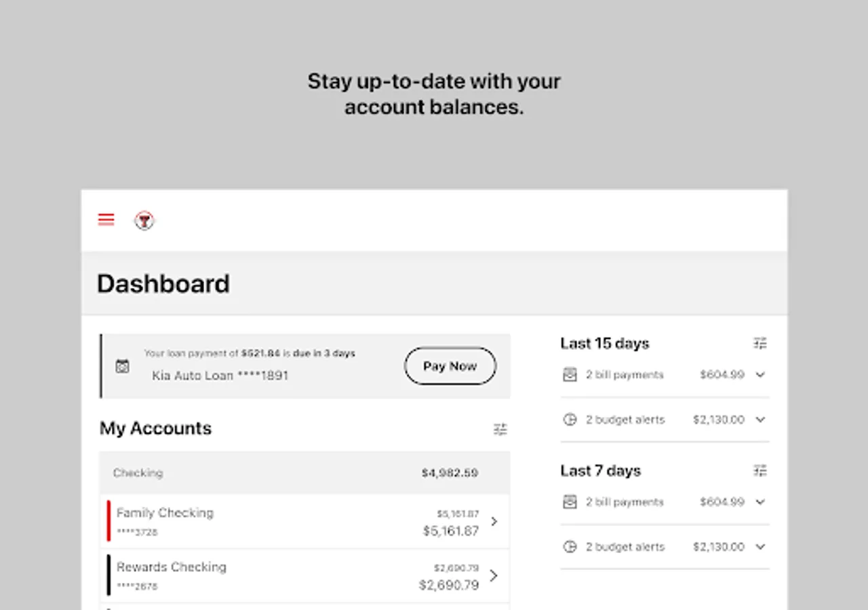This screenshot has width=868, height=610.
Task: Open Rewards Checking account details arrow
Action: pos(494,575)
